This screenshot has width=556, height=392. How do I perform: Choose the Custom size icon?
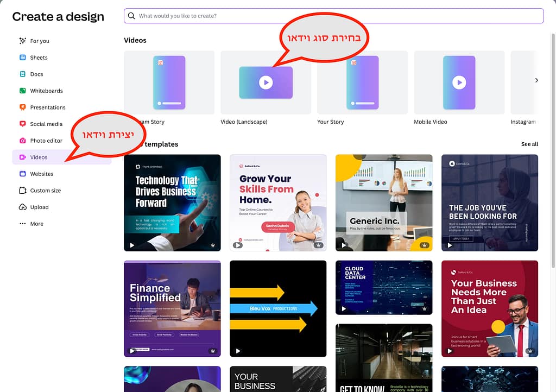[23, 191]
